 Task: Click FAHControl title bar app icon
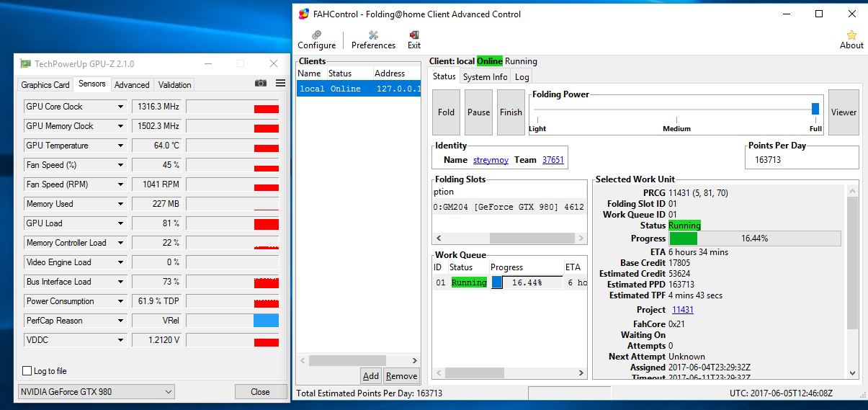click(304, 14)
